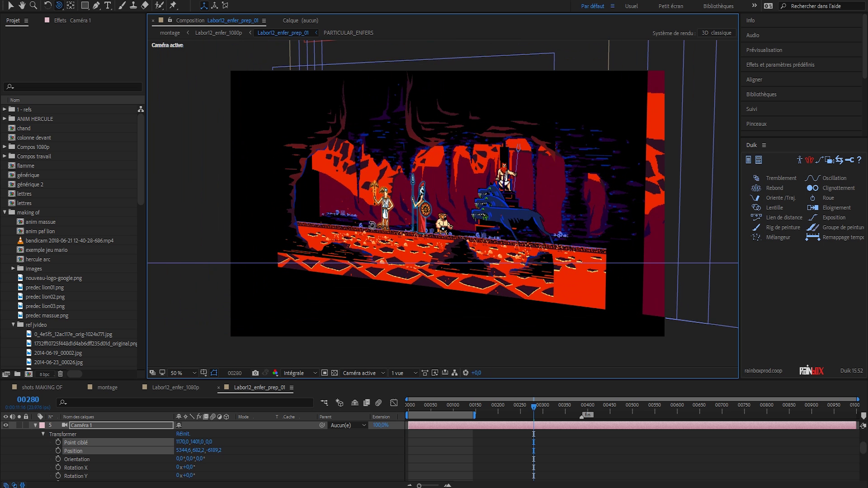This screenshot has width=868, height=488.
Task: Open the Aligner panel
Action: [754, 80]
